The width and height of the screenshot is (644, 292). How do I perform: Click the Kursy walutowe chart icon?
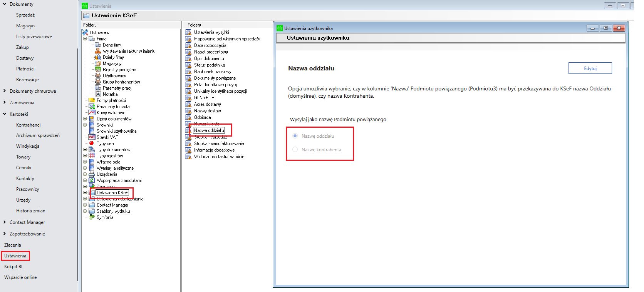click(92, 113)
